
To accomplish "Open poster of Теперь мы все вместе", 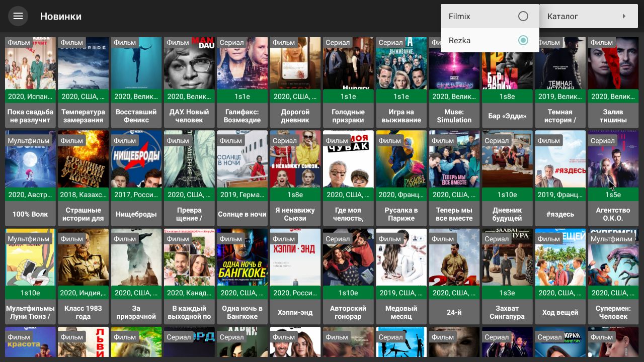I will point(454,159).
